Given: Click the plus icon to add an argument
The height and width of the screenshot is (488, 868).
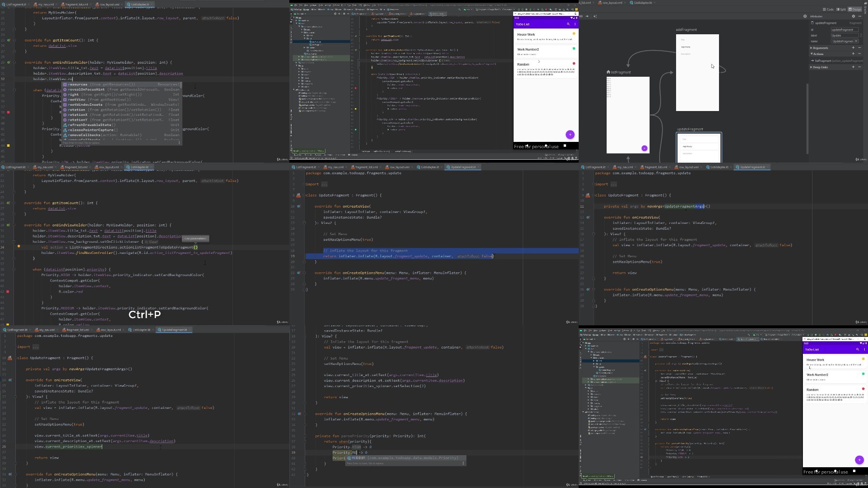Looking at the screenshot, I should coord(853,48).
